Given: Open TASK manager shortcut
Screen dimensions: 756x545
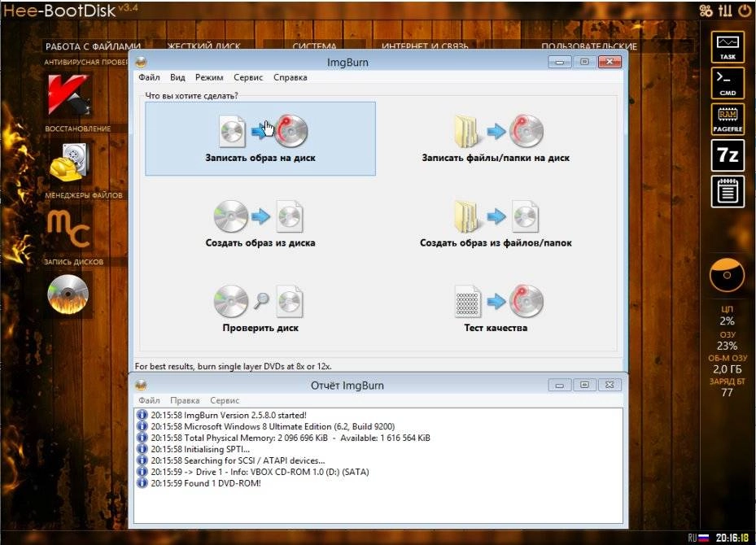Looking at the screenshot, I should [x=728, y=47].
